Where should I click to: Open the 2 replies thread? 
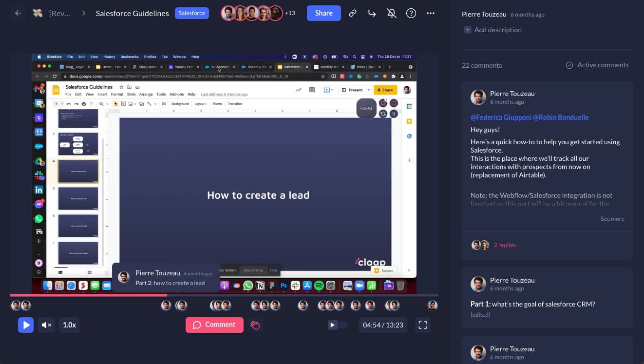505,245
